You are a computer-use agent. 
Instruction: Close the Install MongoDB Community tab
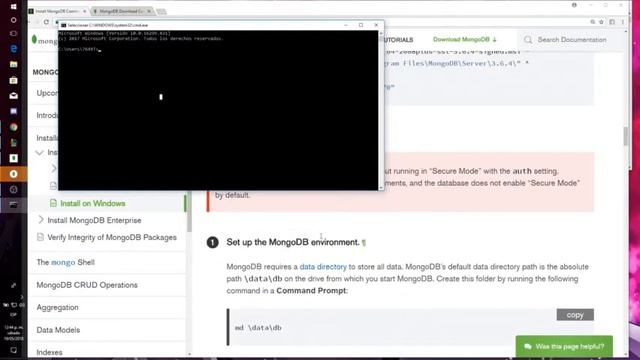pyautogui.click(x=84, y=11)
